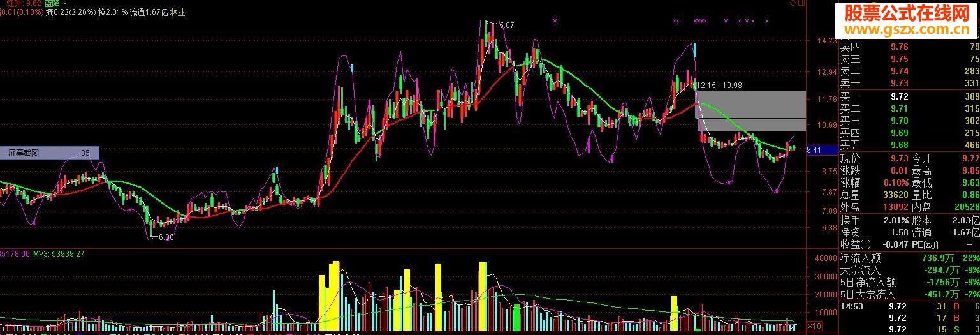The image size is (980, 335).
Task: Click the diamond icon above the price axis
Action: point(793,3)
